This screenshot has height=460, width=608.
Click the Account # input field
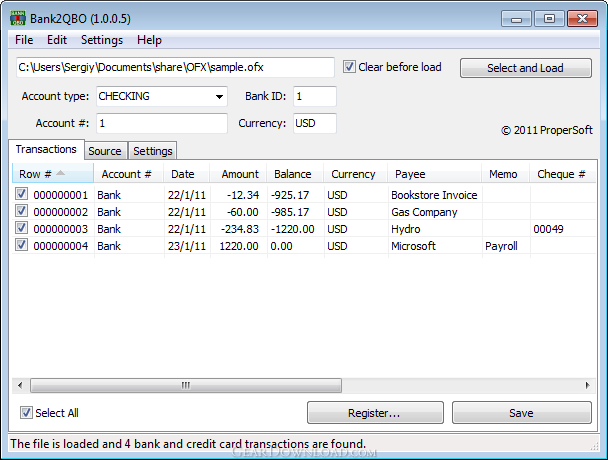pyautogui.click(x=162, y=123)
